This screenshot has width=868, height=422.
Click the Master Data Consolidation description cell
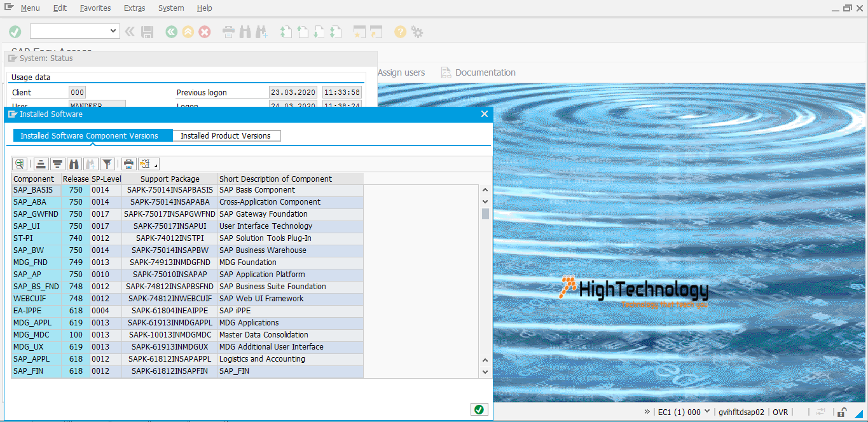pyautogui.click(x=291, y=335)
